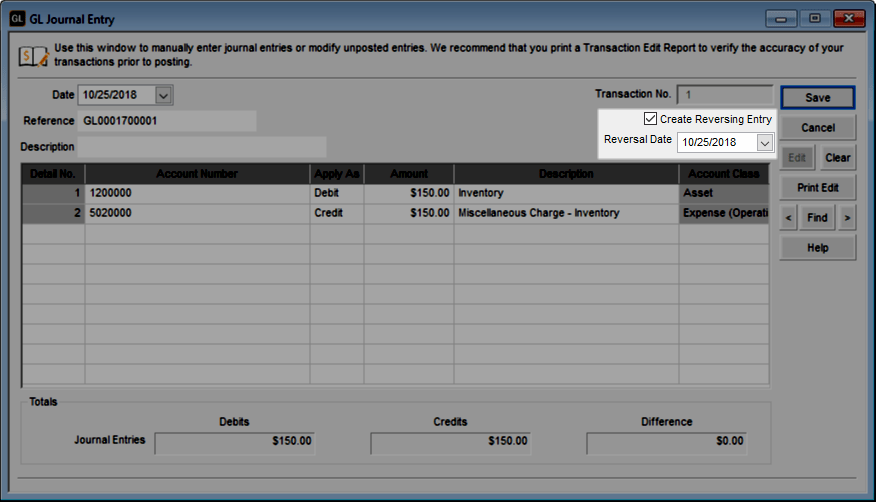This screenshot has width=876, height=502.
Task: Click the Debit cell in row 1
Action: pyautogui.click(x=337, y=193)
